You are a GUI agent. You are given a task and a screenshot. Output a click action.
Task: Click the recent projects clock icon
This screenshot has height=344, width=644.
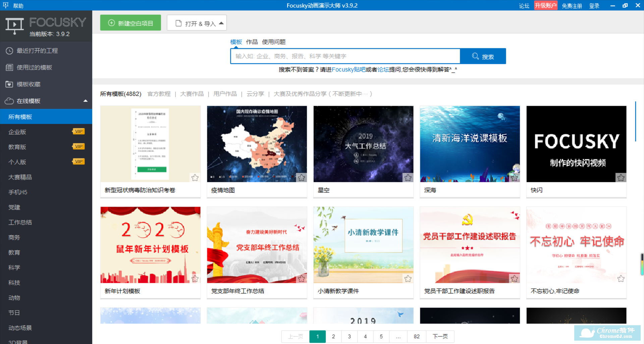(9, 51)
